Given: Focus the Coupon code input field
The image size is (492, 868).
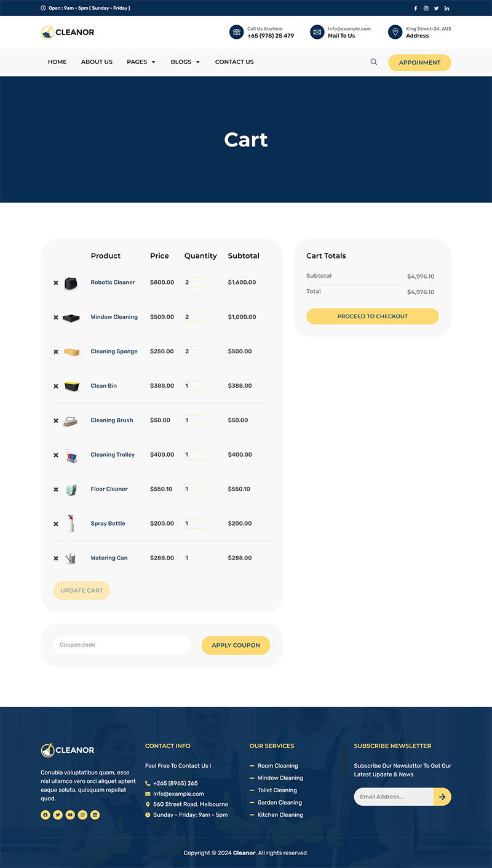Looking at the screenshot, I should point(122,645).
